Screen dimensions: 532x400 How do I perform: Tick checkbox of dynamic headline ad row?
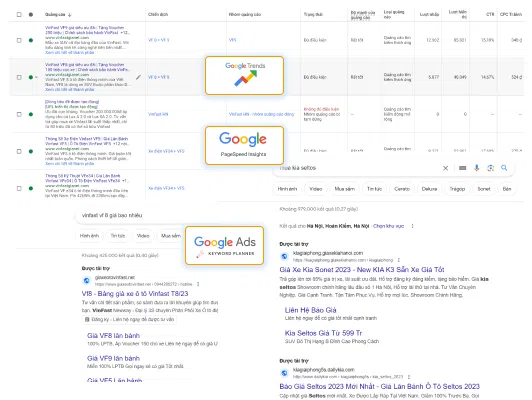(x=19, y=114)
